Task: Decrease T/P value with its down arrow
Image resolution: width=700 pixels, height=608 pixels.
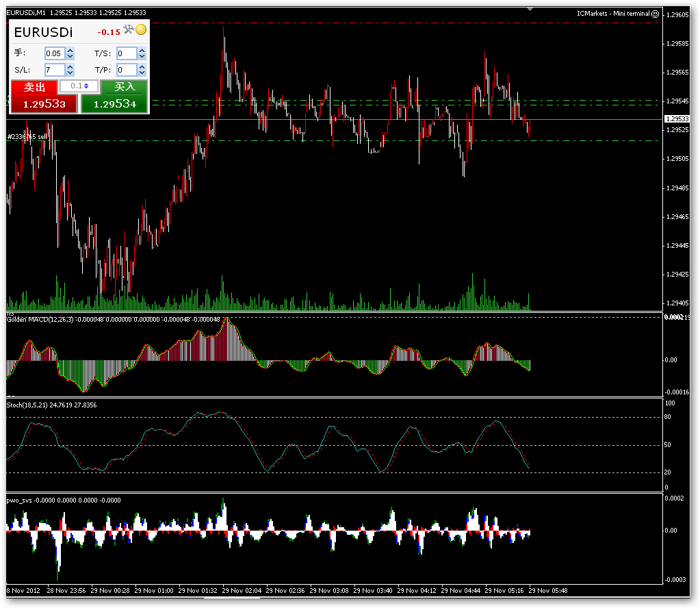Action: pos(142,73)
